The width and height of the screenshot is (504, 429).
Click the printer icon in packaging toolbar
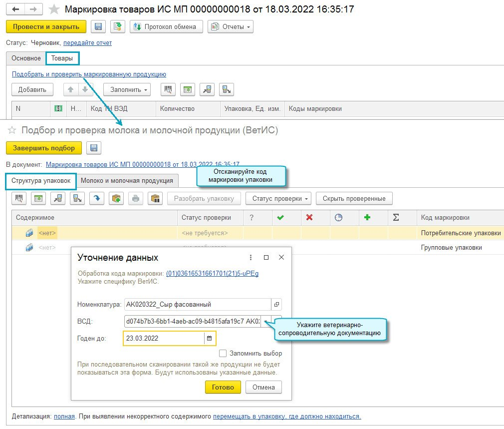pos(135,198)
